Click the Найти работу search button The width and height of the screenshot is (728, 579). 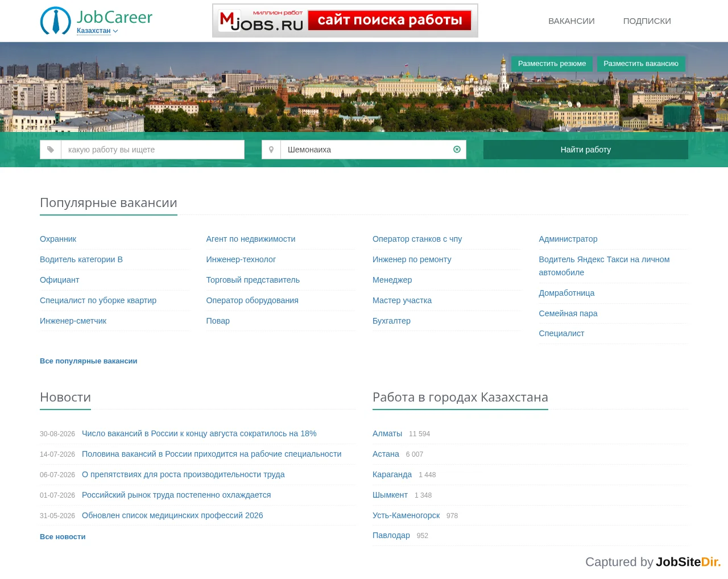(586, 150)
